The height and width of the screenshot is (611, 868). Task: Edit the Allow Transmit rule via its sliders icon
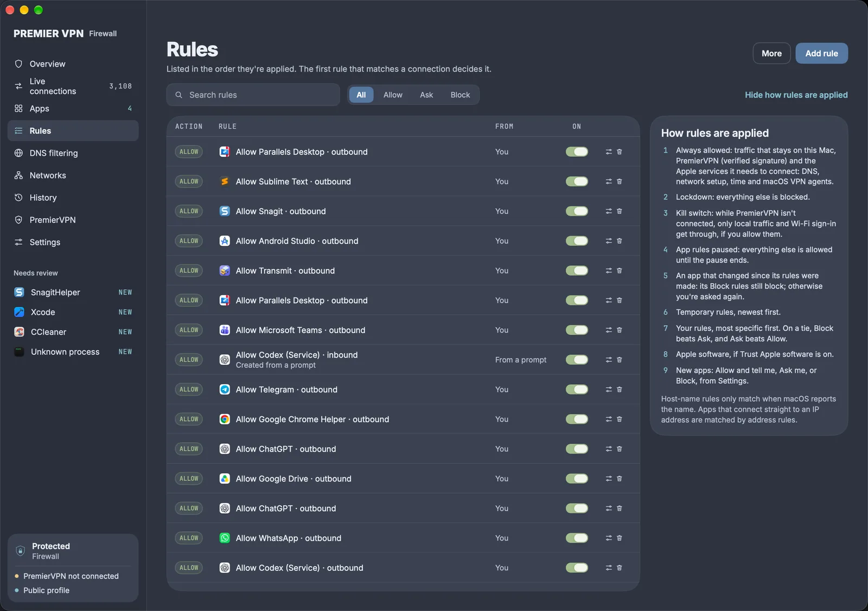[x=609, y=271]
